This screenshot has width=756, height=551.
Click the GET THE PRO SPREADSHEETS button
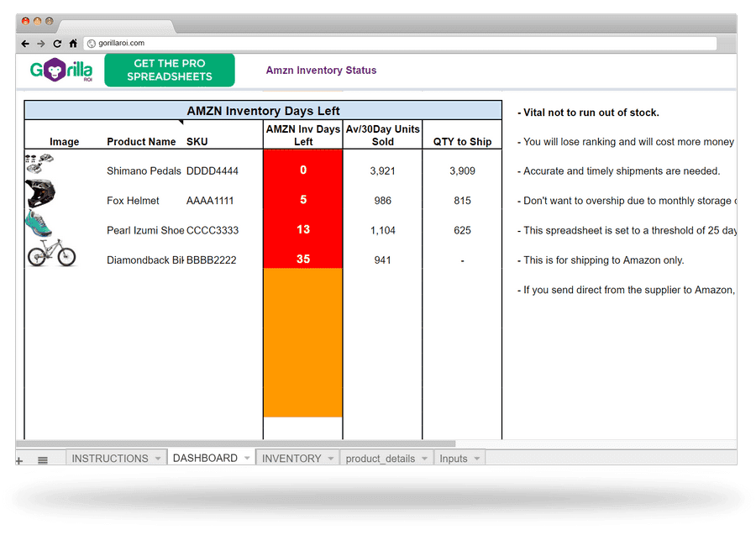(x=169, y=70)
